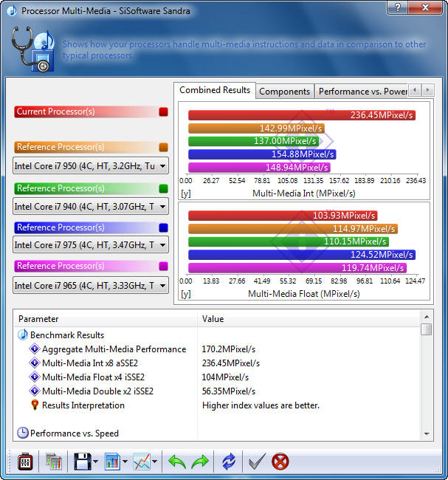The image size is (448, 480).
Task: Click the compare results computers icon
Action: (54, 462)
